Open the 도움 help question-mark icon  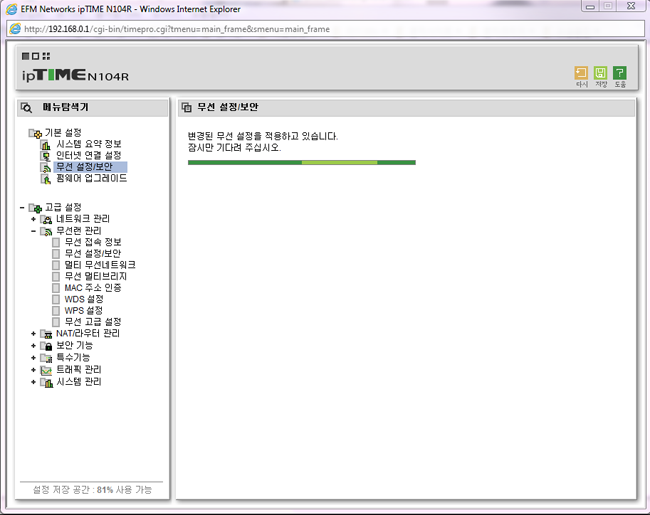coord(620,73)
